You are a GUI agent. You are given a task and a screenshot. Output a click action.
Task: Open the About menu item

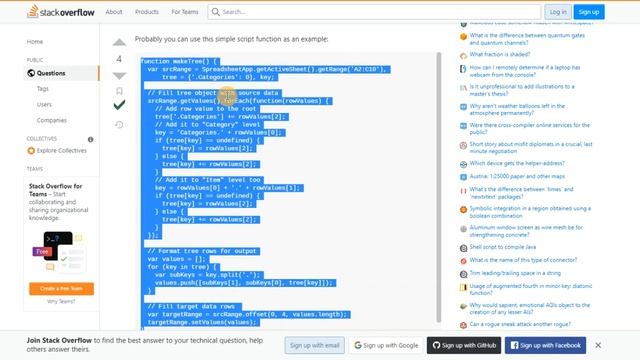[114, 12]
